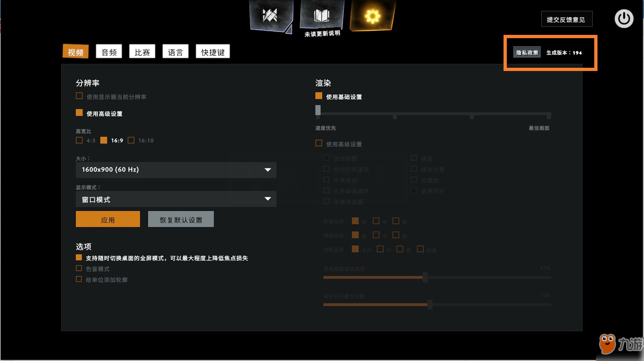The image size is (644, 361).
Task: Open the 隐私政策 link
Action: (527, 53)
